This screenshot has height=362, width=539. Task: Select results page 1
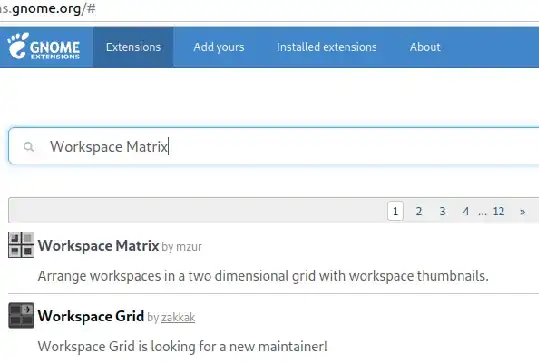(x=395, y=211)
